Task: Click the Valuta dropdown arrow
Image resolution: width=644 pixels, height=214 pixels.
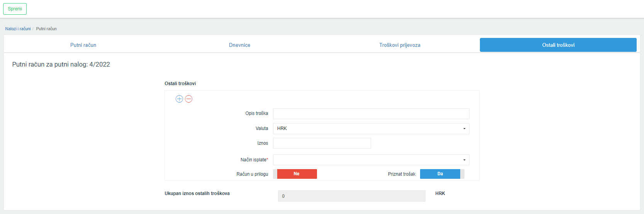Action: pos(464,129)
